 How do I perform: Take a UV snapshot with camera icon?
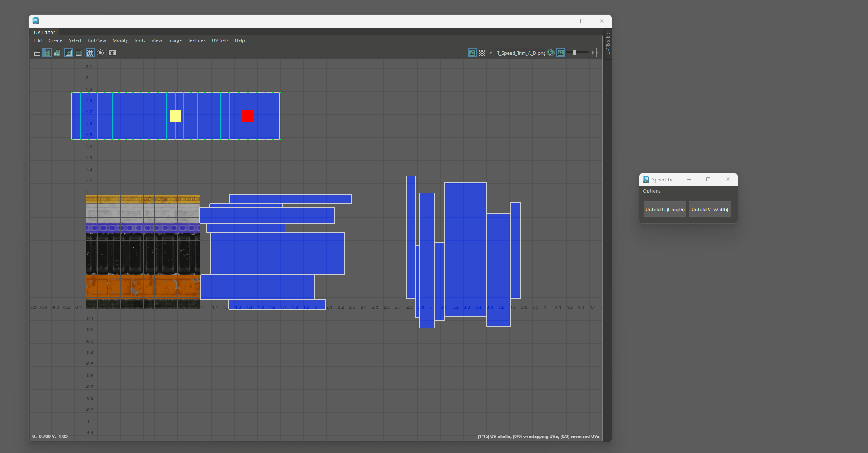[112, 53]
